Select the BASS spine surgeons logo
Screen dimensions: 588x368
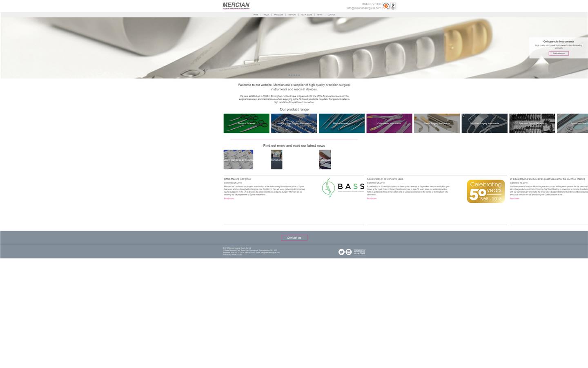343,188
